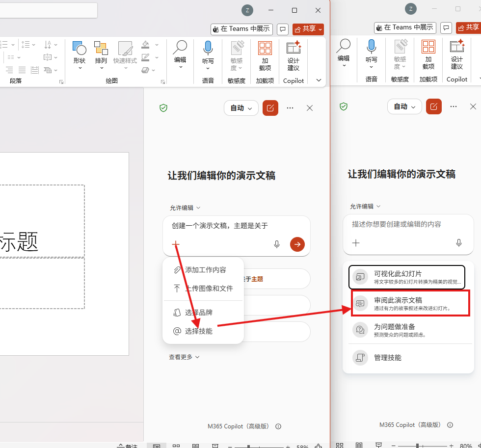
Task: Click the shape effects icon
Action: pos(145,70)
